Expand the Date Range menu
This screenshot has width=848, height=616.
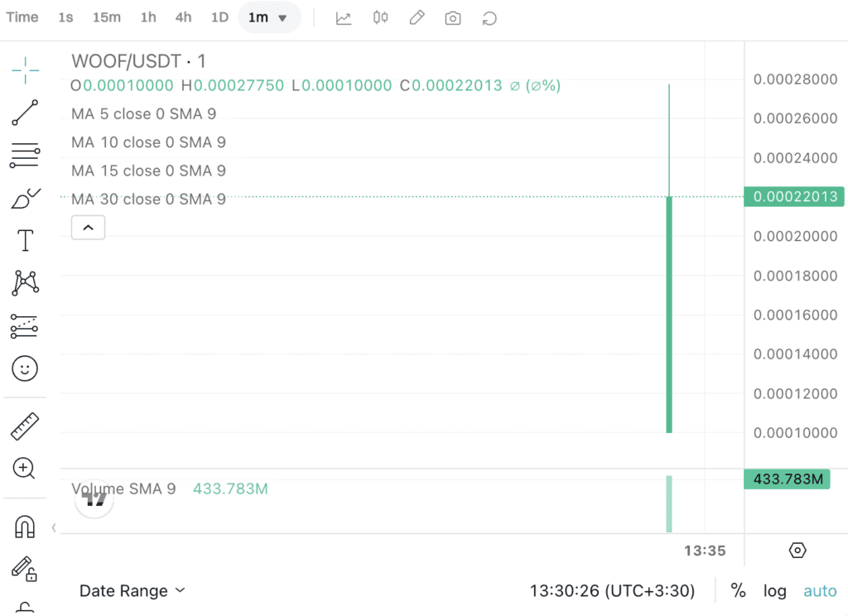click(132, 590)
